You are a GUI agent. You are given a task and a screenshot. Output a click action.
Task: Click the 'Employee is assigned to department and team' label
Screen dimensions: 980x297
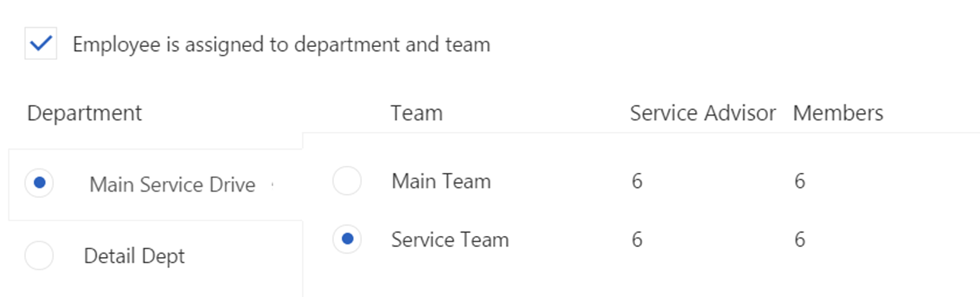(281, 45)
